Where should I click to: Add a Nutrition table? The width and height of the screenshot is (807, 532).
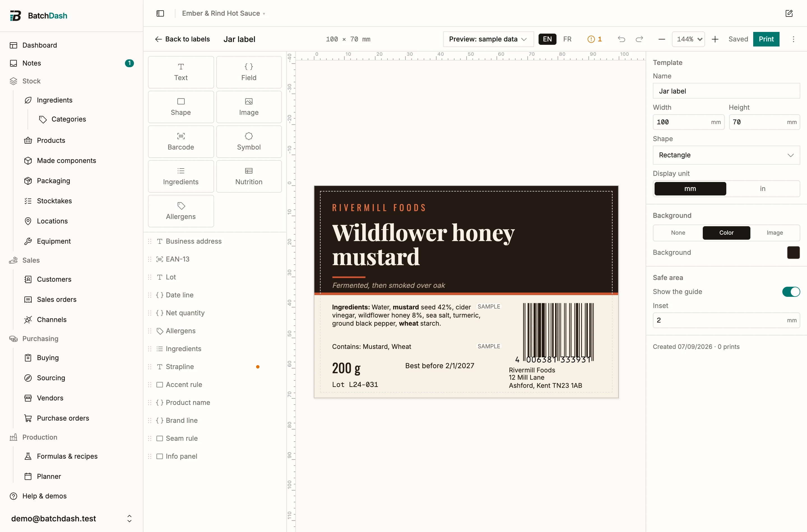click(249, 176)
